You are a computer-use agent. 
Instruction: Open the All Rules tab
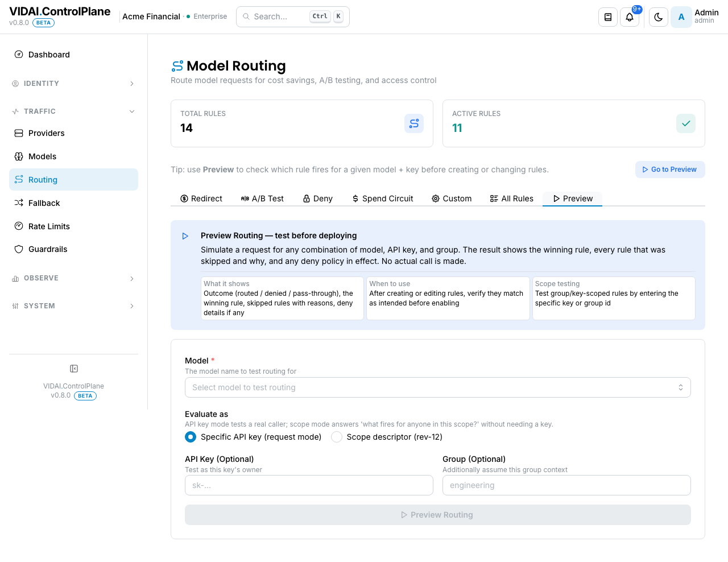(x=512, y=199)
